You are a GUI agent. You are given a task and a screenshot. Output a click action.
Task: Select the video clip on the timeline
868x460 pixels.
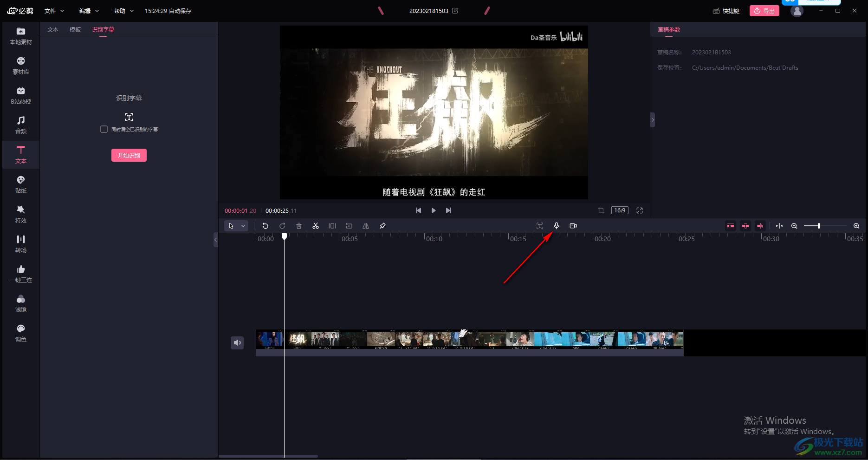click(x=470, y=343)
